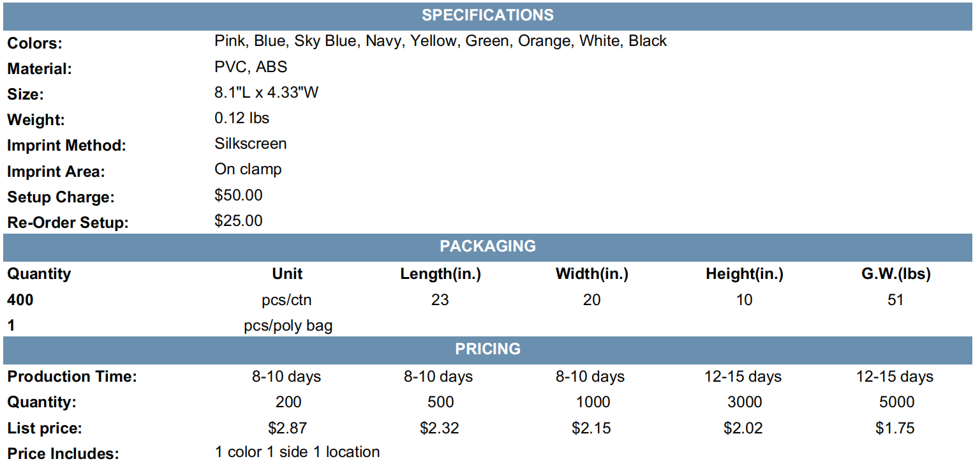Click the 1 color 1 side 1 location text
Viewport: 980px width, 473px height.
pos(297,453)
